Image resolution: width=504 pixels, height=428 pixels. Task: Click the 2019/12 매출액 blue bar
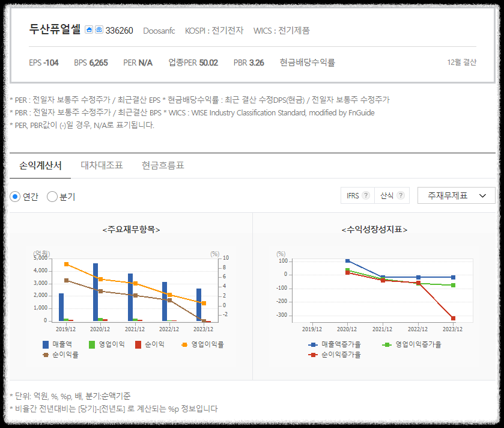coord(61,307)
